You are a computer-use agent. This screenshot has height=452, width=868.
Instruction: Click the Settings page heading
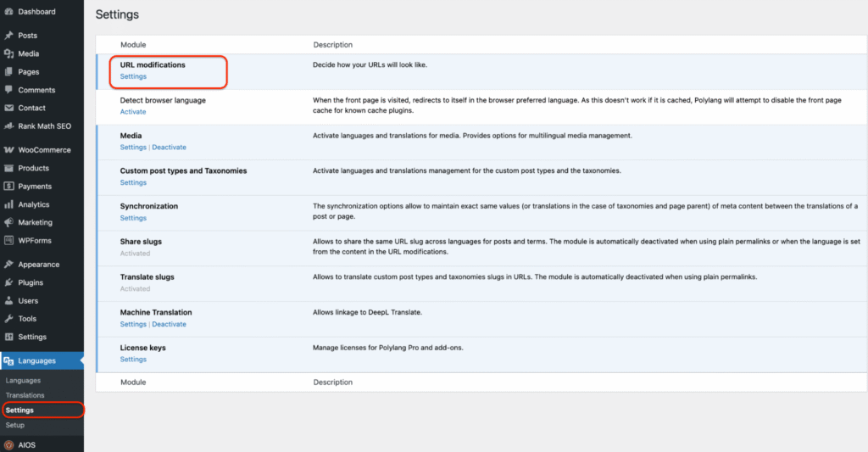pos(117,15)
